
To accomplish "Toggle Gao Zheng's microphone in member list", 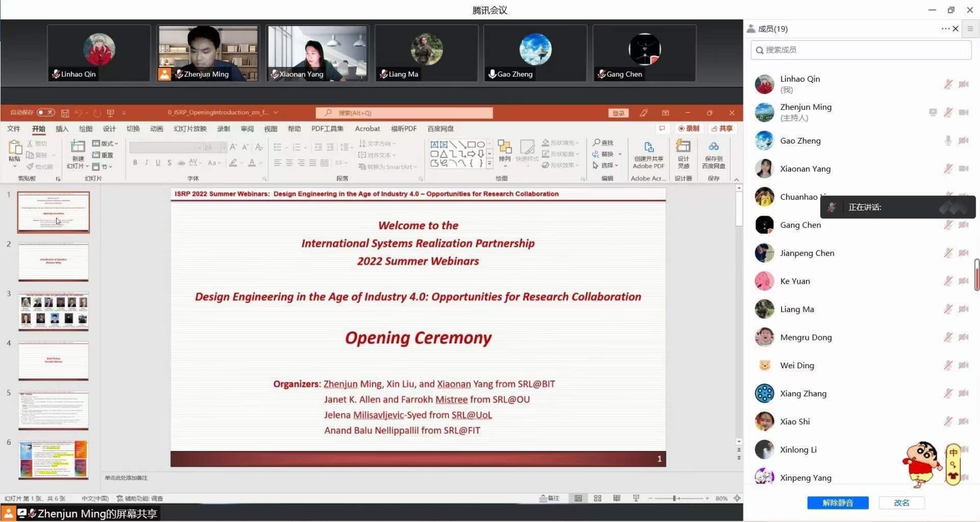I will click(948, 141).
